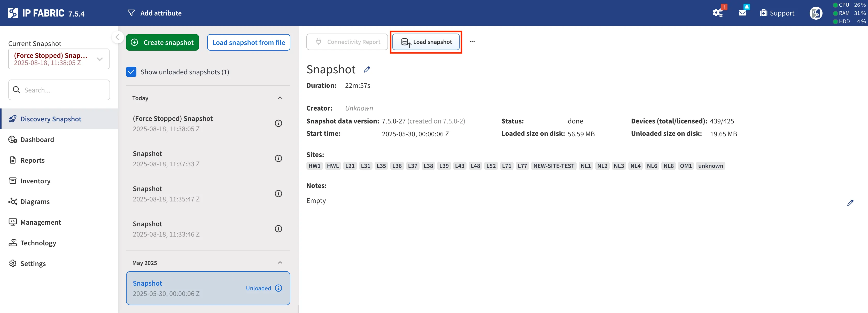Image resolution: width=868 pixels, height=313 pixels.
Task: Click the IP Fabric logo
Action: click(x=13, y=13)
